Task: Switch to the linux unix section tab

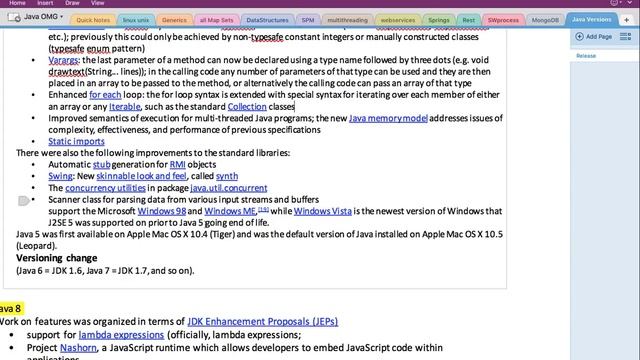Action: coord(136,20)
